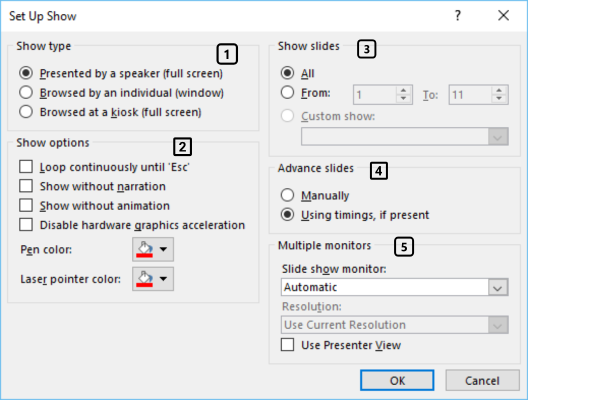Select Using timings, if present
Screen dimensions: 600x400
(x=288, y=214)
